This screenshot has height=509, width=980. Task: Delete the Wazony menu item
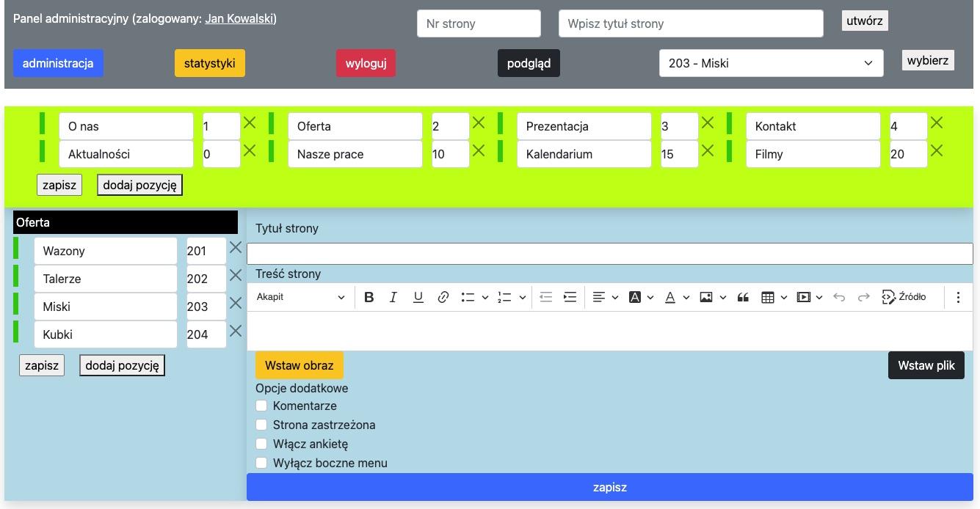click(x=236, y=248)
